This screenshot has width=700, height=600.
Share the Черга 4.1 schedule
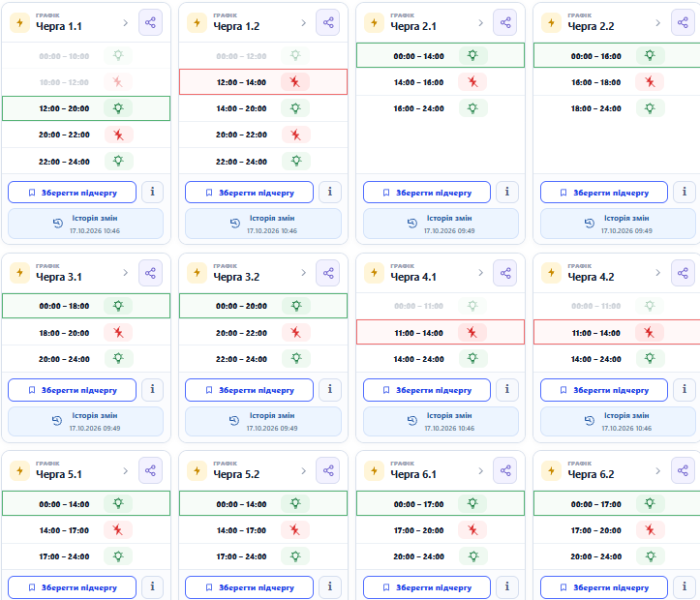[505, 273]
